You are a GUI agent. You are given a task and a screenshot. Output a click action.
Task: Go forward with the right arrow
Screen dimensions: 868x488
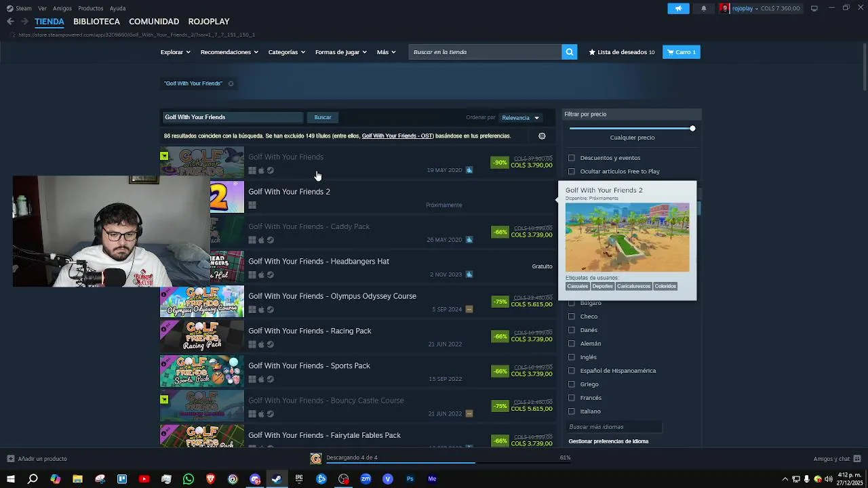(x=24, y=22)
